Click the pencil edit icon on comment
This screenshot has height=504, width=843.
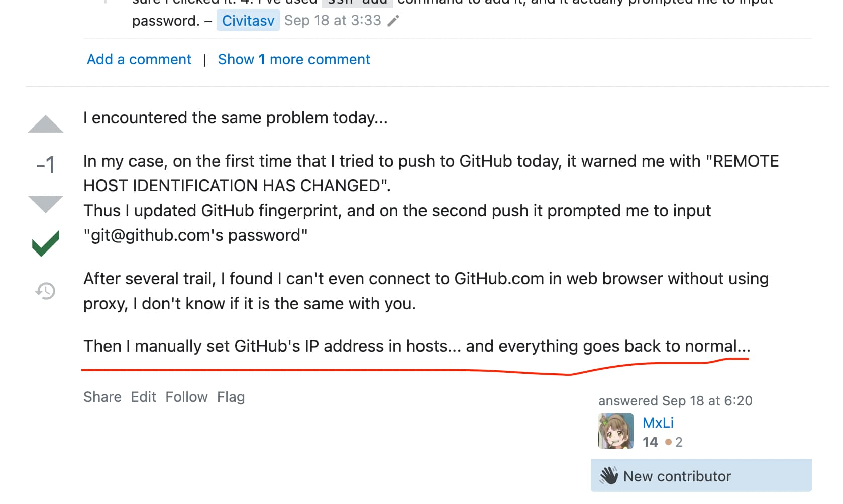pyautogui.click(x=393, y=21)
